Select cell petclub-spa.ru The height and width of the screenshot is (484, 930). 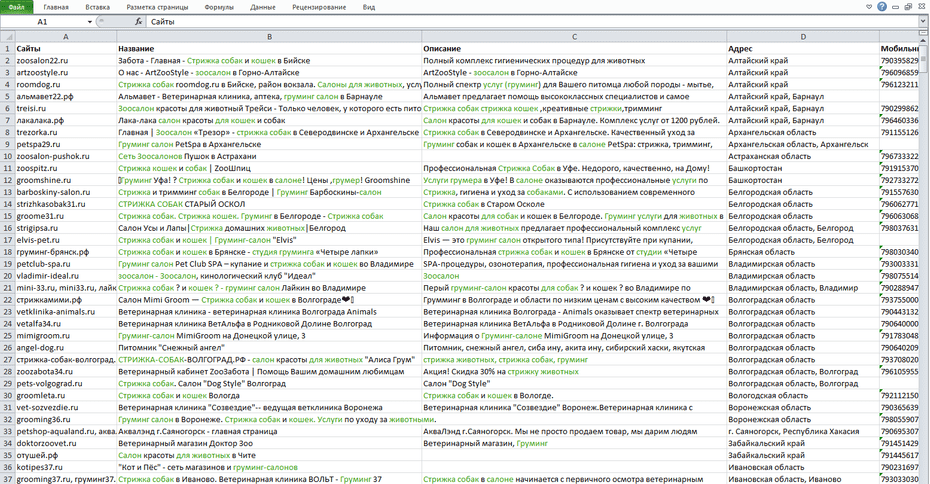[66, 264]
